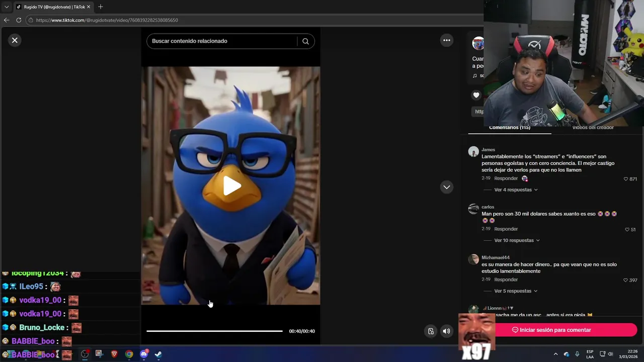Open username Mizhamael44
The width and height of the screenshot is (644, 362).
pos(496,257)
